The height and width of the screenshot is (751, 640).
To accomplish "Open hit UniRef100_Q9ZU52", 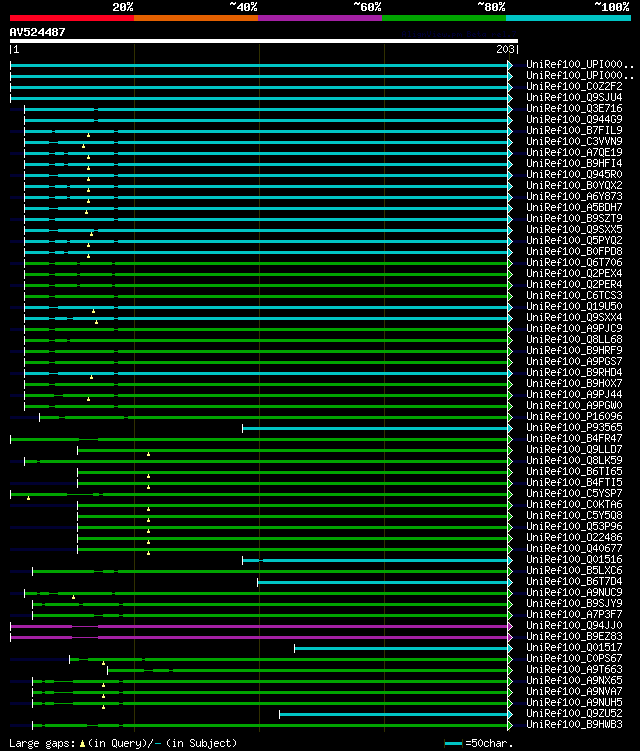I will click(x=574, y=714).
